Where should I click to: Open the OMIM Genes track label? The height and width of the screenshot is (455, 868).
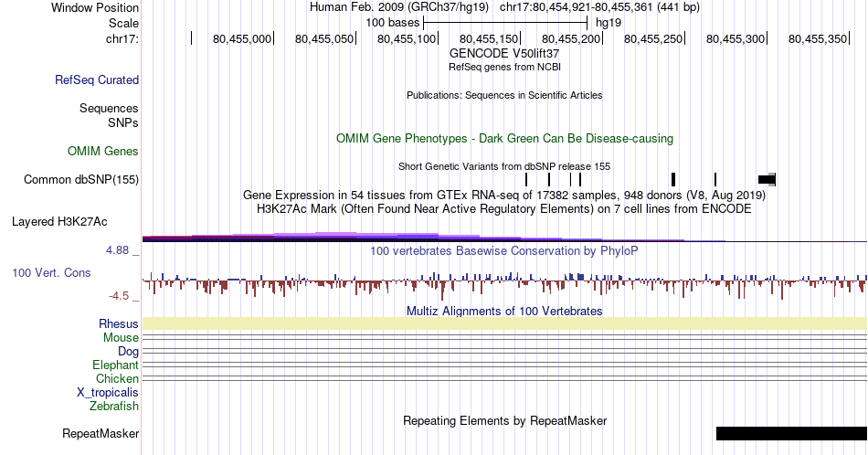(103, 151)
